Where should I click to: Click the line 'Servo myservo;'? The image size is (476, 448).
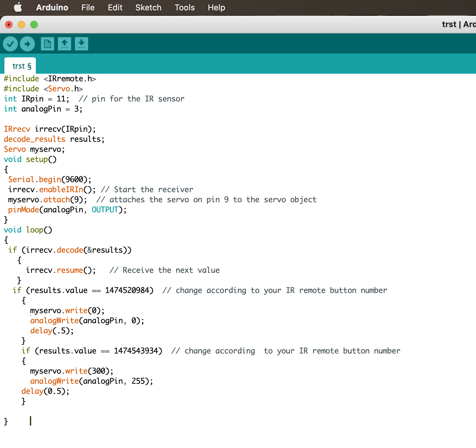point(34,149)
